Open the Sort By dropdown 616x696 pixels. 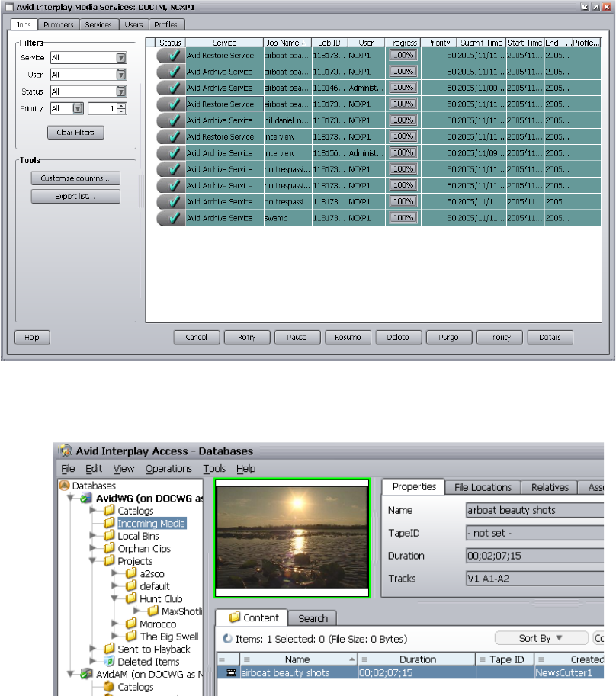(541, 638)
